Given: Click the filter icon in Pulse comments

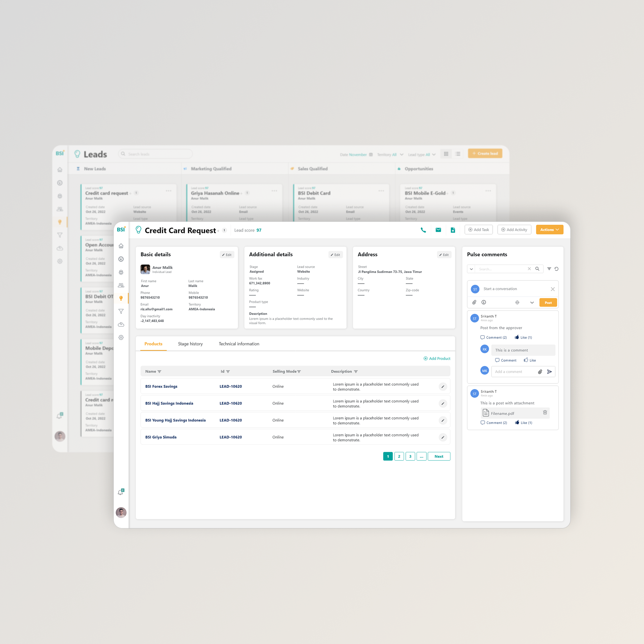Looking at the screenshot, I should [x=549, y=269].
